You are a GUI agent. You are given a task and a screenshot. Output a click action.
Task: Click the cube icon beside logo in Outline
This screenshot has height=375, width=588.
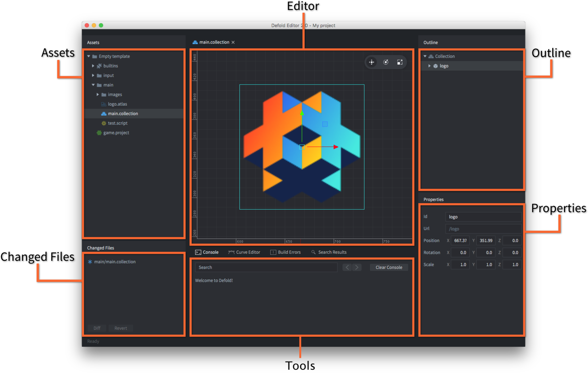(436, 66)
